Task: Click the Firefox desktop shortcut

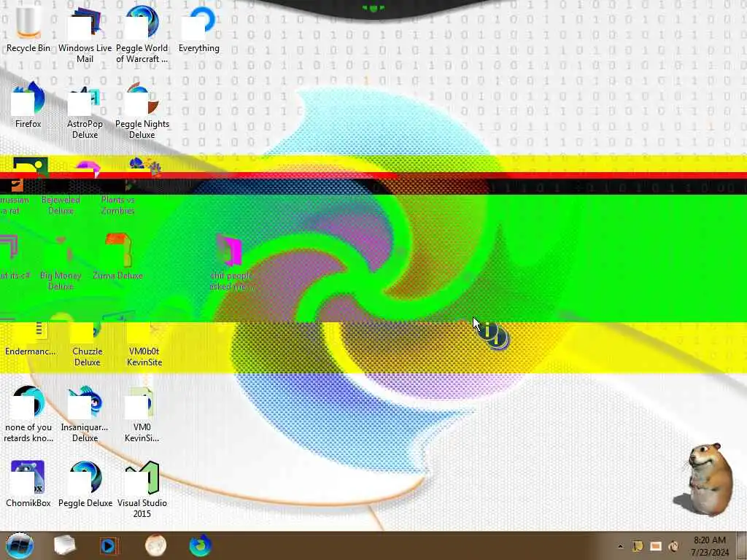Action: (x=28, y=105)
